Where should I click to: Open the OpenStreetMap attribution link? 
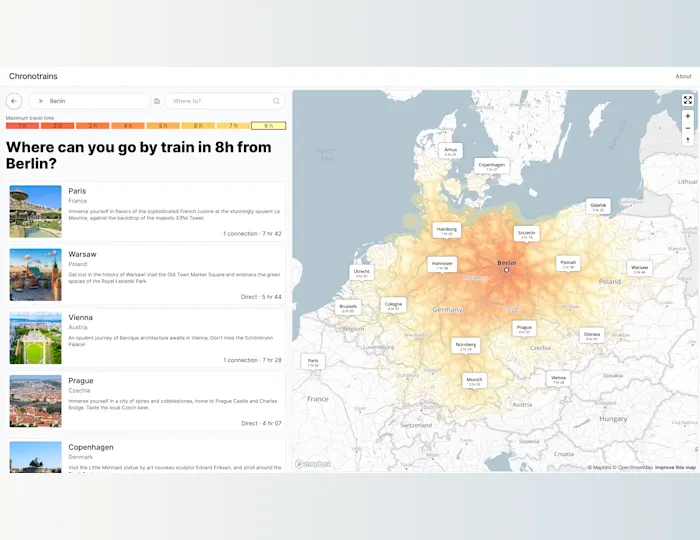(x=633, y=467)
